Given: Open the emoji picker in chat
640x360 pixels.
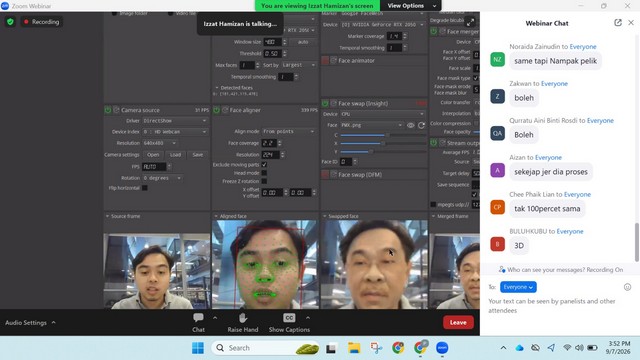Looking at the screenshot, I should click(x=627, y=287).
